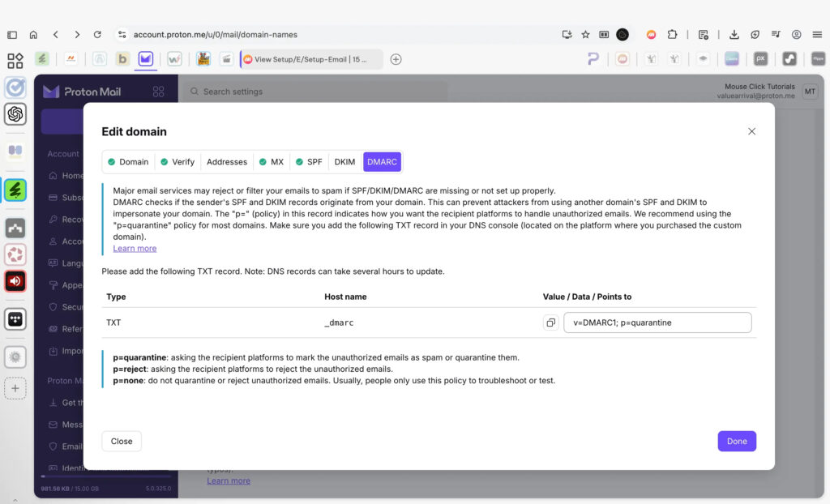
Task: Open ChatGPT from the browser sidebar
Action: [x=15, y=114]
